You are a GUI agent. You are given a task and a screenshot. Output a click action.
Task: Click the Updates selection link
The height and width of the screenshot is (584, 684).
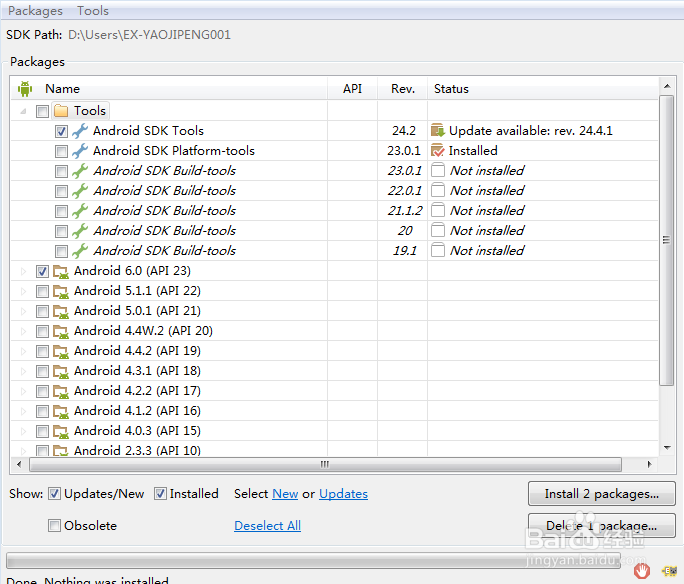[343, 494]
